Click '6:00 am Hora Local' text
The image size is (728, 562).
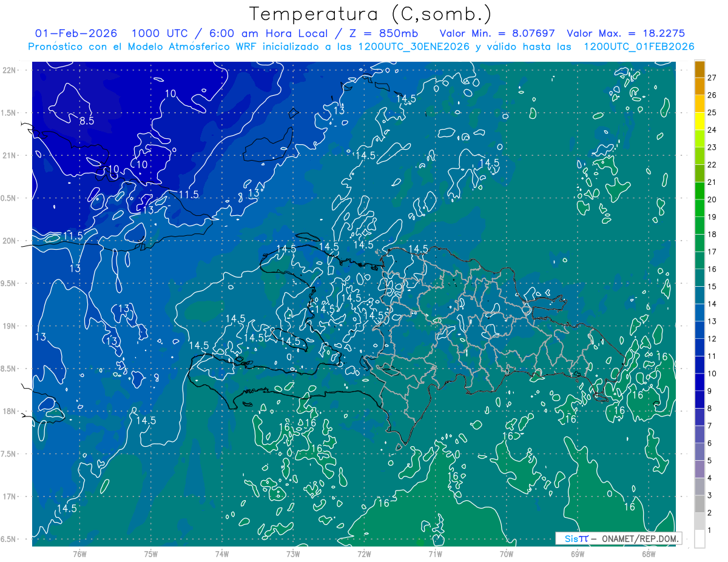click(x=268, y=33)
